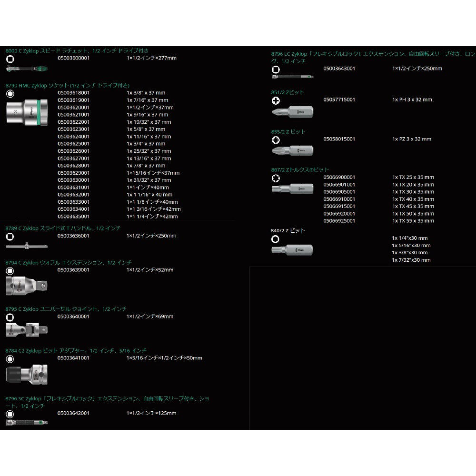The image size is (476, 476).
Task: Click the 8000 C Zyklop ratchet heading
Action: (77, 51)
